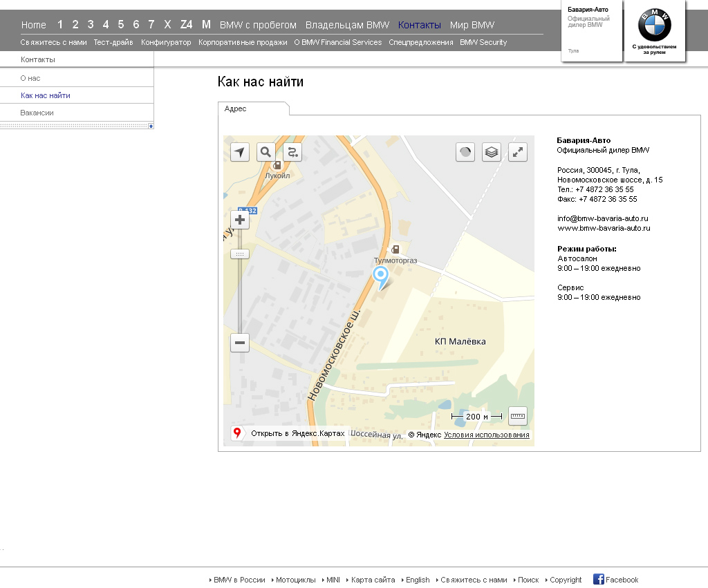Click the Лукойл gas station icon
The image size is (708, 588).
click(x=277, y=165)
